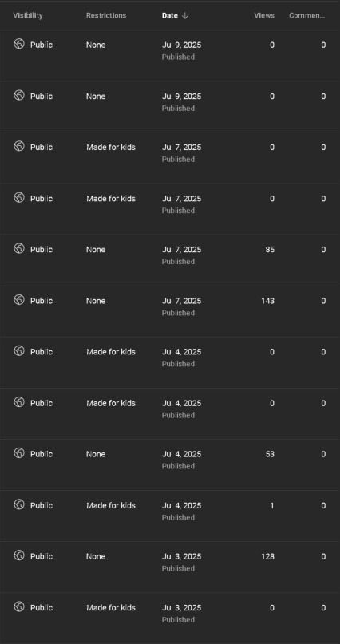This screenshot has width=340, height=644.
Task: Sort the list by the Date header
Action: [169, 16]
